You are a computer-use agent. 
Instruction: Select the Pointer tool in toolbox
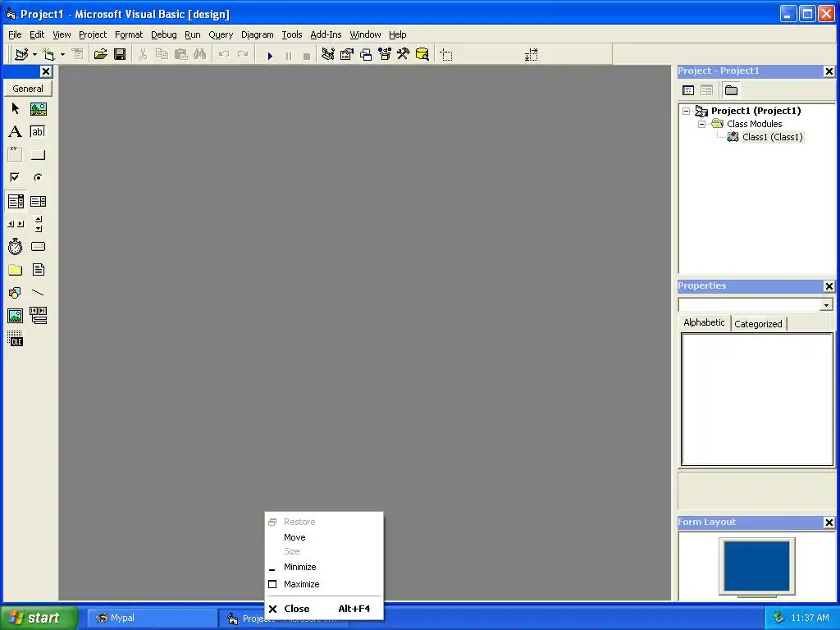pyautogui.click(x=15, y=109)
